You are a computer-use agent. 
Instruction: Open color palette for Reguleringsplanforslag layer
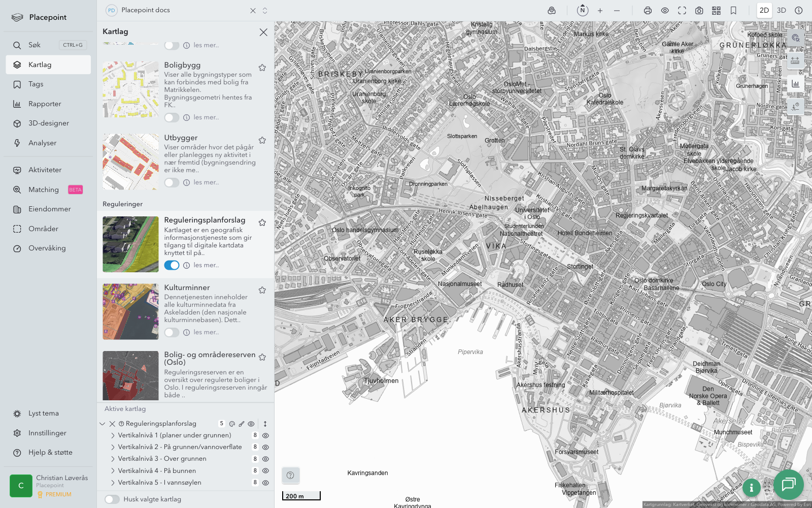tap(232, 424)
